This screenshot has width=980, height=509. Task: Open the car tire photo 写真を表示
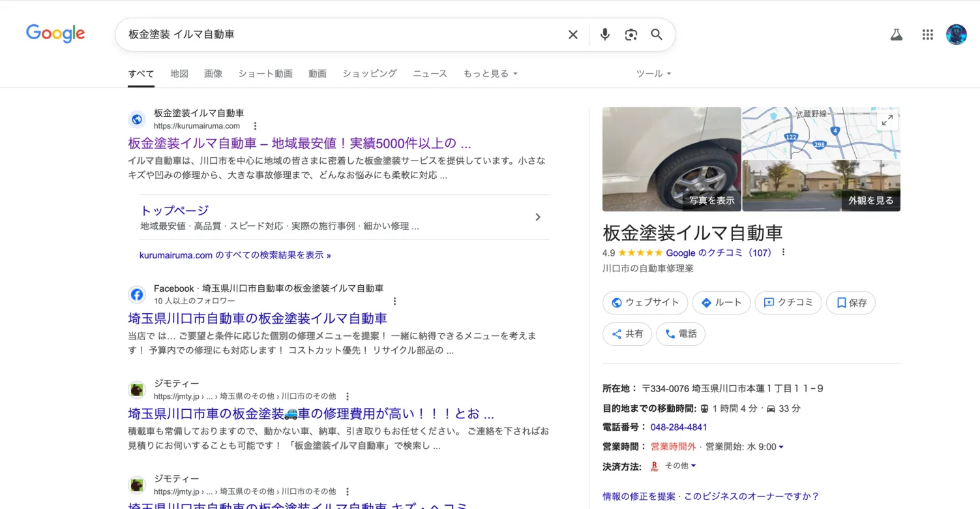[672, 159]
